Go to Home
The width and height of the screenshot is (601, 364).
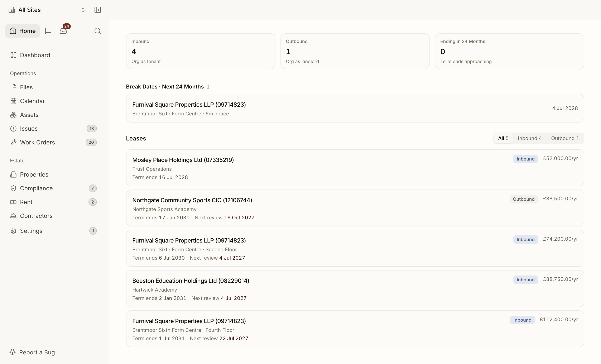(x=23, y=31)
